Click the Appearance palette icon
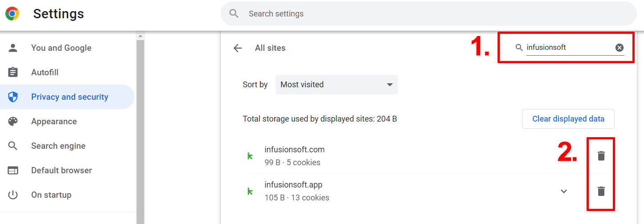The width and height of the screenshot is (644, 224). pyautogui.click(x=13, y=122)
